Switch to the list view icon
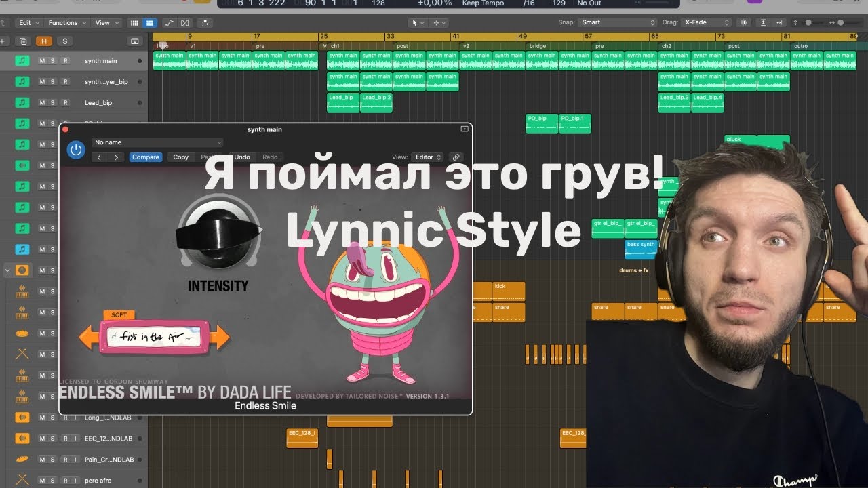This screenshot has width=868, height=488. click(x=150, y=22)
